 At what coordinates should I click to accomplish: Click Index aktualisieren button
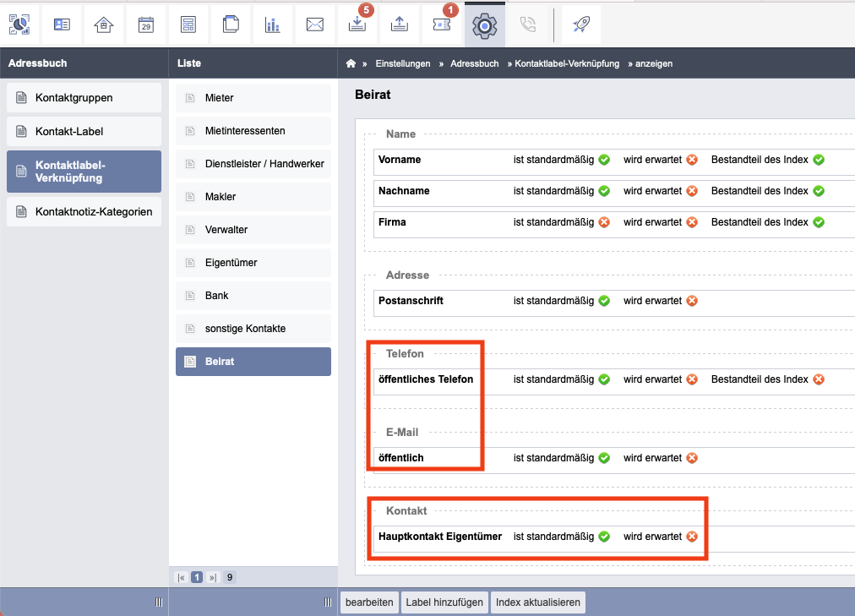click(538, 602)
